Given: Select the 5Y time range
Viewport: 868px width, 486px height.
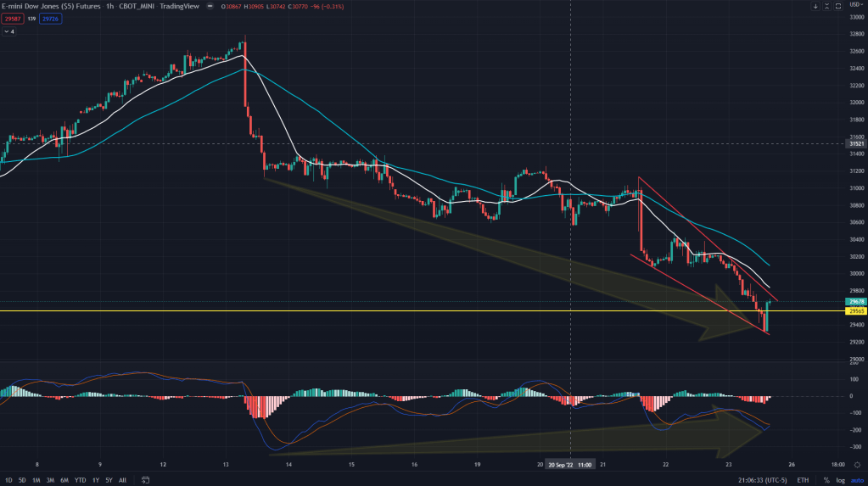Looking at the screenshot, I should (x=109, y=479).
